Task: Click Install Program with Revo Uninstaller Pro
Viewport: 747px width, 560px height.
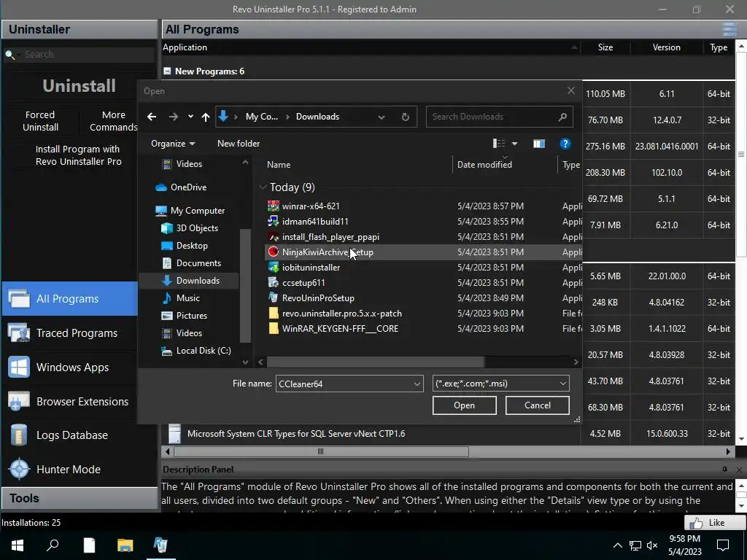Action: (79, 155)
